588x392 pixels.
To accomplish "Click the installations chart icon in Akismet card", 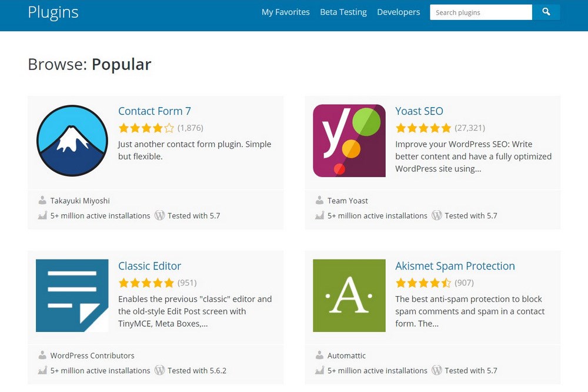I will [319, 370].
